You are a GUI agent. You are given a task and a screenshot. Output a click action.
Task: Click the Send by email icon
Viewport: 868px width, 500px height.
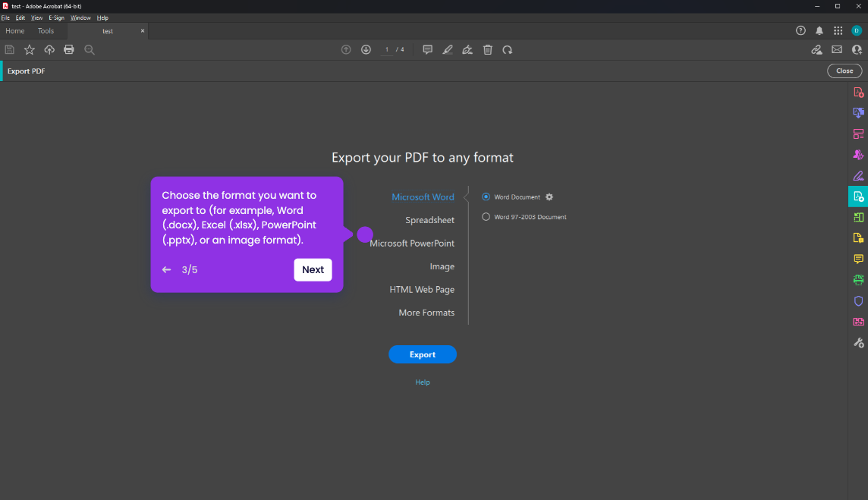(x=837, y=50)
